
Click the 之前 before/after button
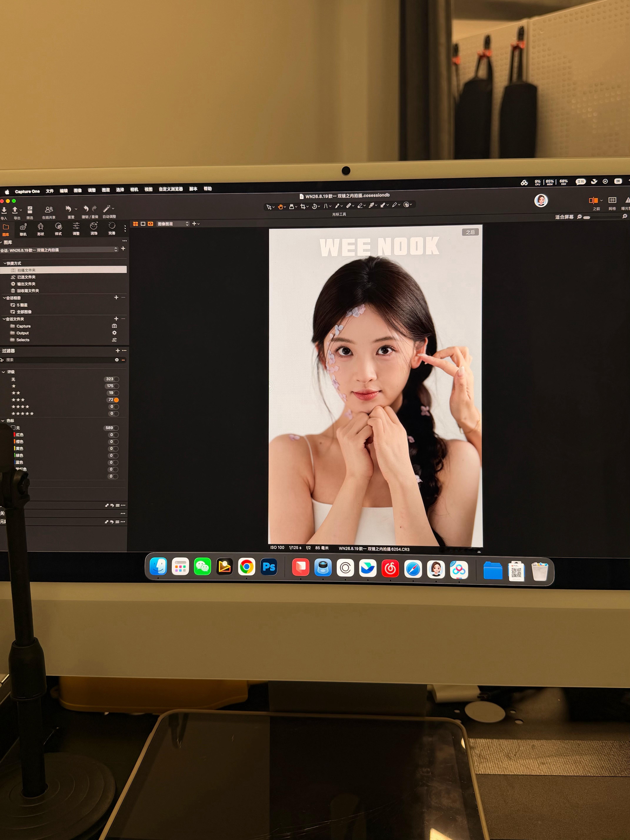594,200
